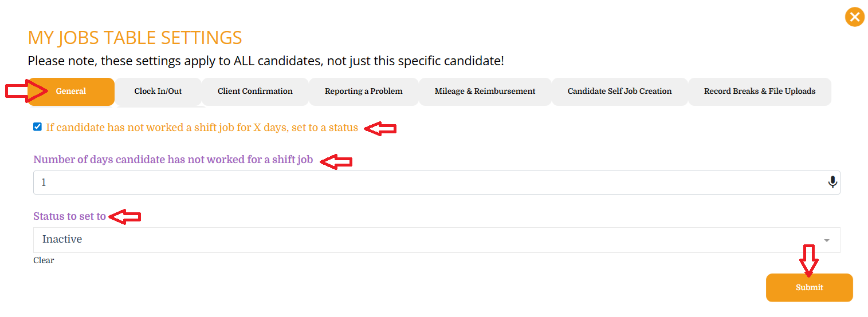868x317 pixels.
Task: Click the microphone icon in days field
Action: tap(832, 183)
